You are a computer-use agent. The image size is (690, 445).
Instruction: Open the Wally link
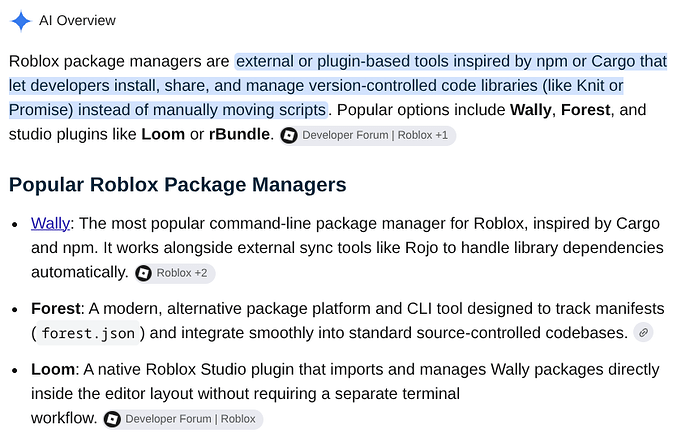coord(50,224)
